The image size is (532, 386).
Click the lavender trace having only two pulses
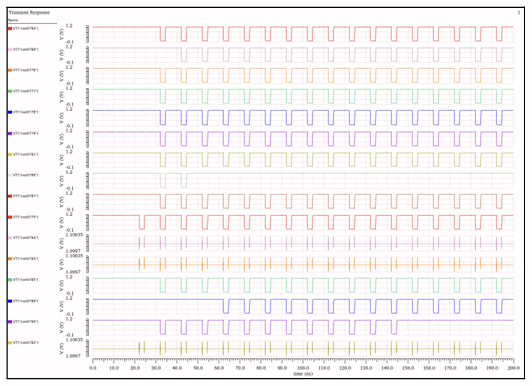tap(303, 180)
